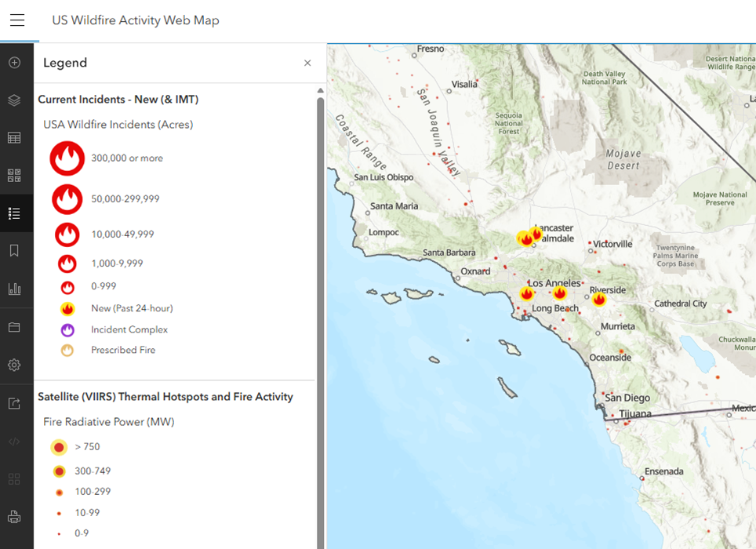This screenshot has height=549, width=756.
Task: Open the Share panel icon
Action: tap(16, 402)
